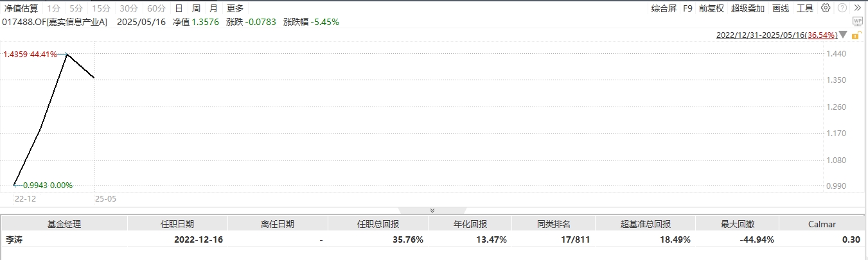Open the 工具 menu
This screenshot has height=260, width=868.
click(805, 8)
